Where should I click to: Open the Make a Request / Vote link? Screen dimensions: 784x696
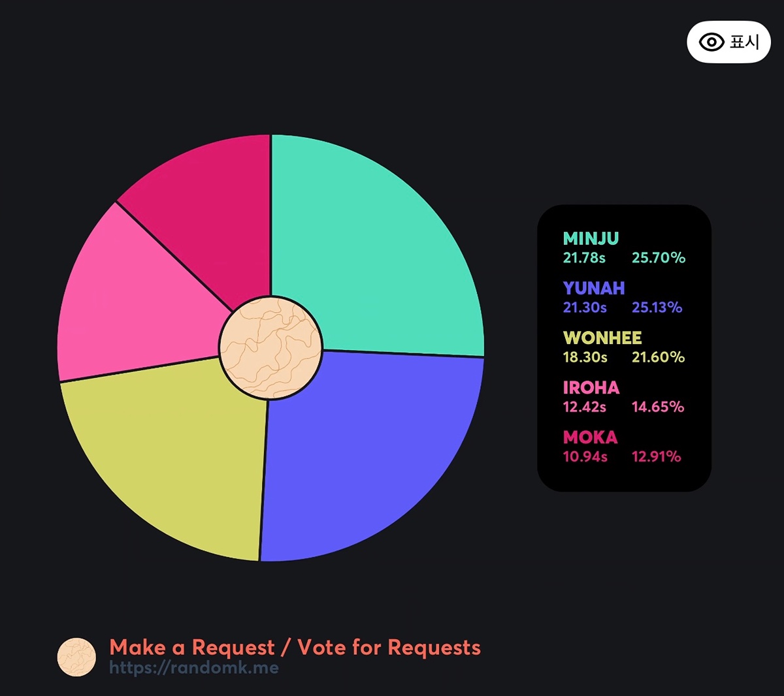[295, 648]
